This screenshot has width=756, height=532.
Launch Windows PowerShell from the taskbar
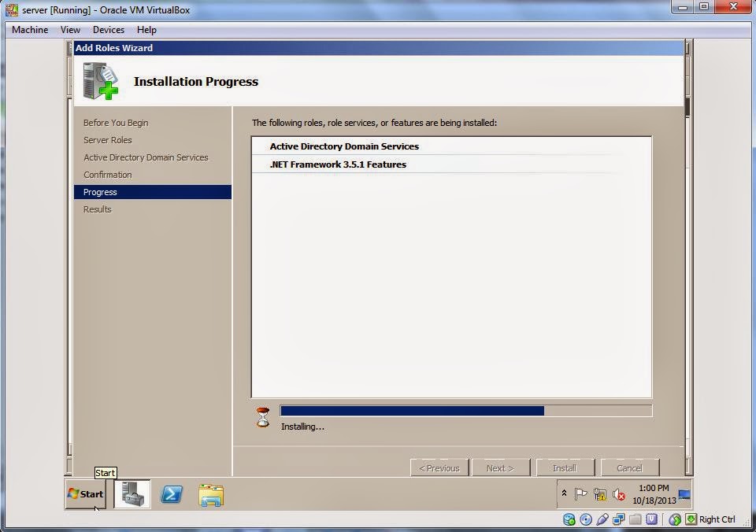pos(172,494)
